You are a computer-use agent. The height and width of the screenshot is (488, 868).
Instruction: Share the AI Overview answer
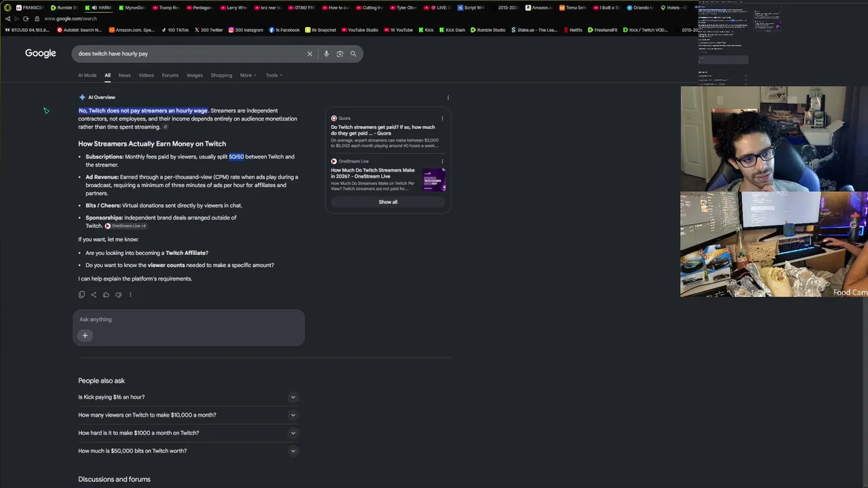94,294
